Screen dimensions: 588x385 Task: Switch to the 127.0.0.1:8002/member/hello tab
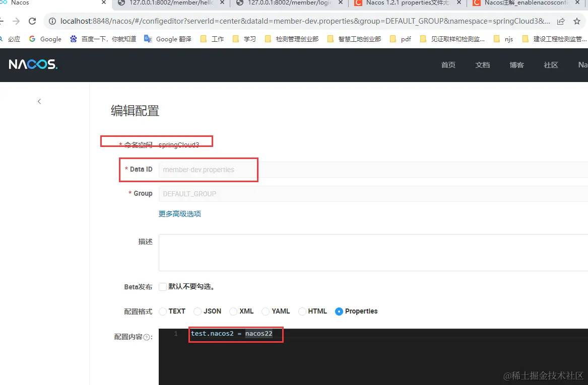click(x=171, y=3)
